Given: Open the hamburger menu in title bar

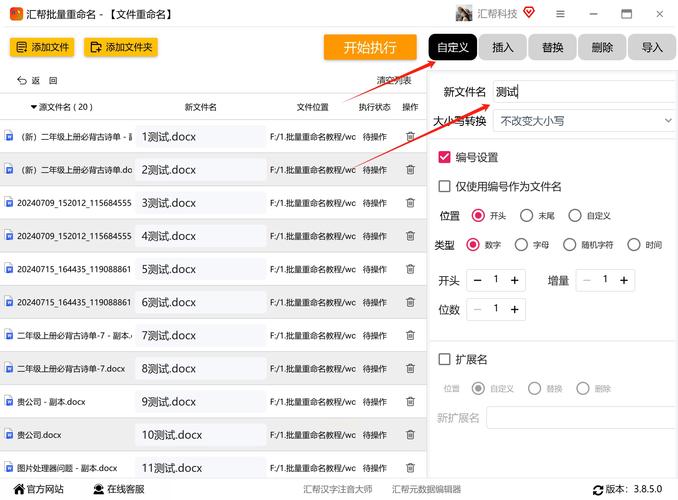Looking at the screenshot, I should click(560, 14).
